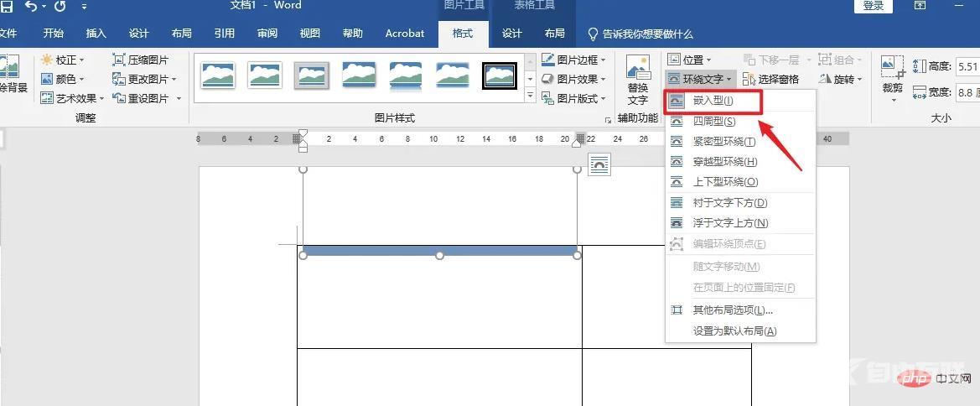Viewport: 980px width, 406px height.
Task: Expand the picture styles gallery more arrow
Action: tap(530, 96)
